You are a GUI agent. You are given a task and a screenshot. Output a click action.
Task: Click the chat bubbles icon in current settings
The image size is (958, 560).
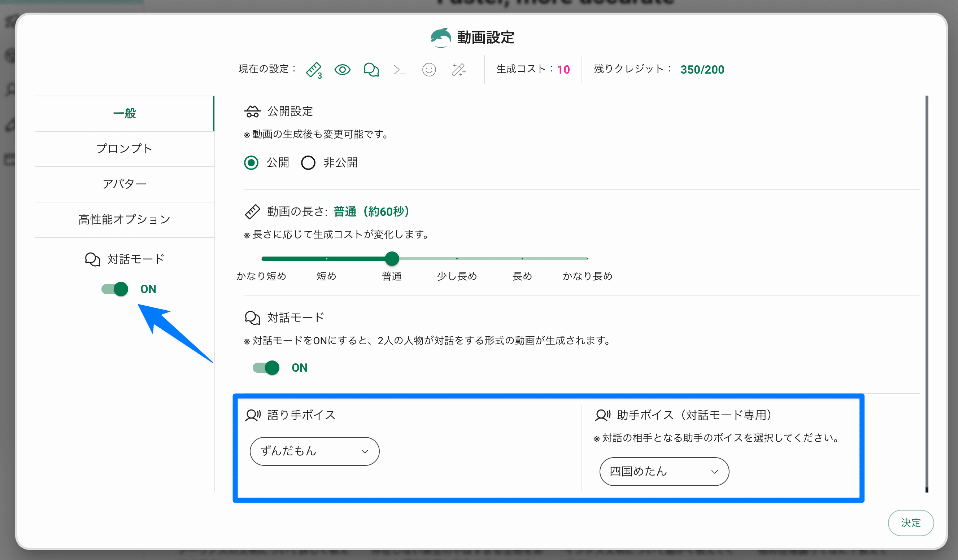point(371,70)
